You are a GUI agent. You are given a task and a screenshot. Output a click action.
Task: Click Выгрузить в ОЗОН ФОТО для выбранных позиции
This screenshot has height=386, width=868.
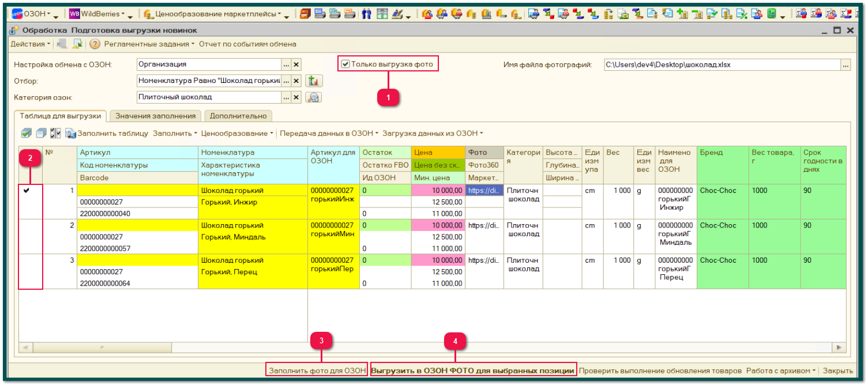point(472,370)
